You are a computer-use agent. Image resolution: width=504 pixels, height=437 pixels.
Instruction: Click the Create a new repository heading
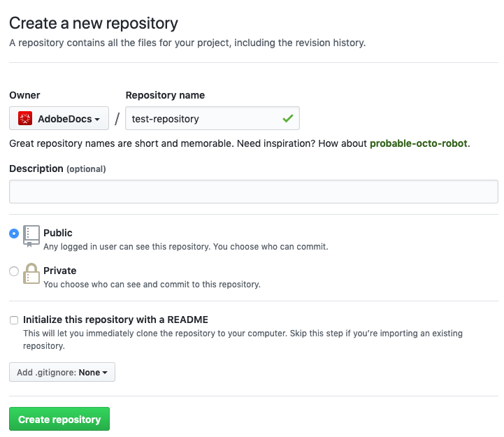[94, 23]
